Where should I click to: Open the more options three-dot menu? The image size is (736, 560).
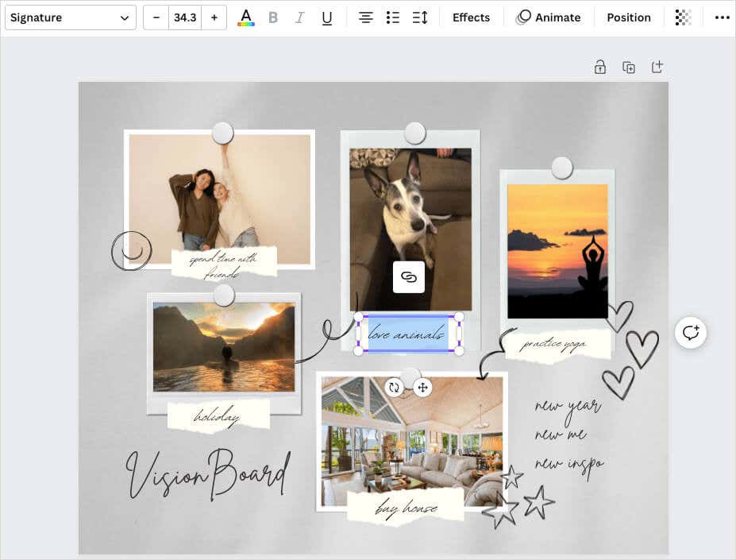pyautogui.click(x=721, y=17)
